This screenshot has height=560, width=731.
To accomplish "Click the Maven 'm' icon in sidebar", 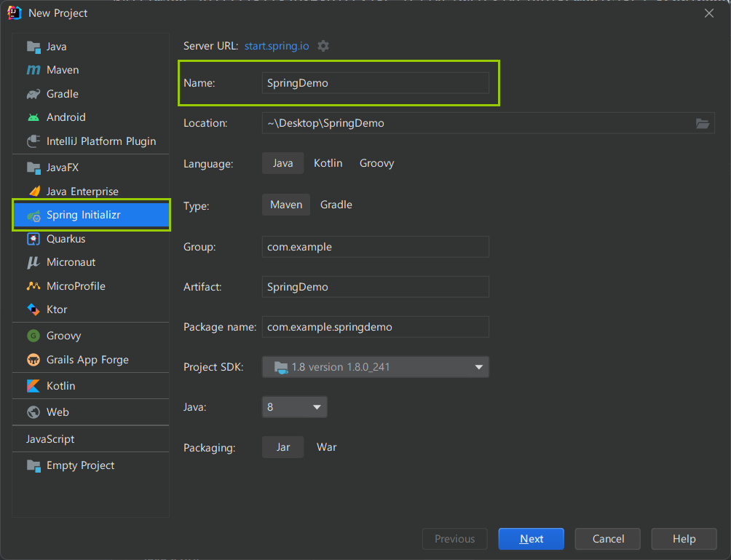I will [x=33, y=70].
